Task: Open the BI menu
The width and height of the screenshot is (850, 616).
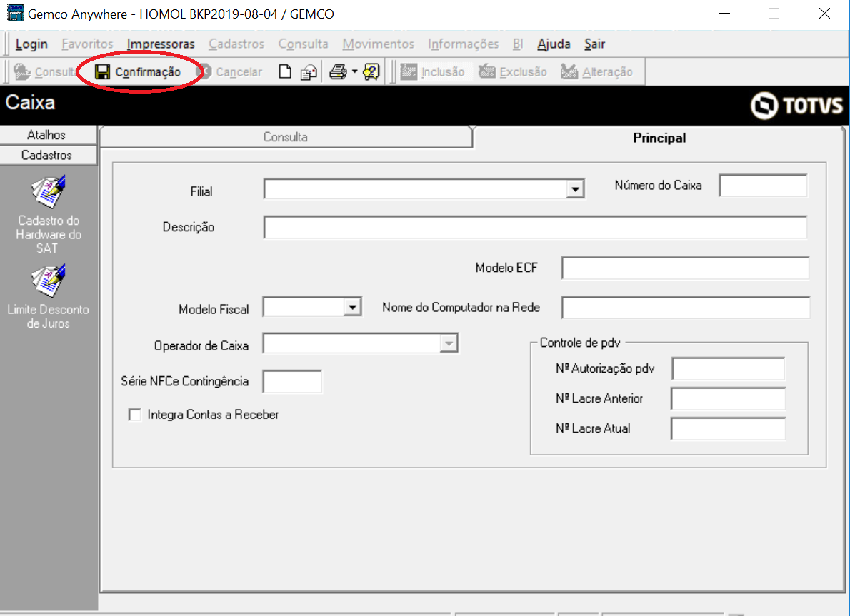Action: tap(518, 44)
